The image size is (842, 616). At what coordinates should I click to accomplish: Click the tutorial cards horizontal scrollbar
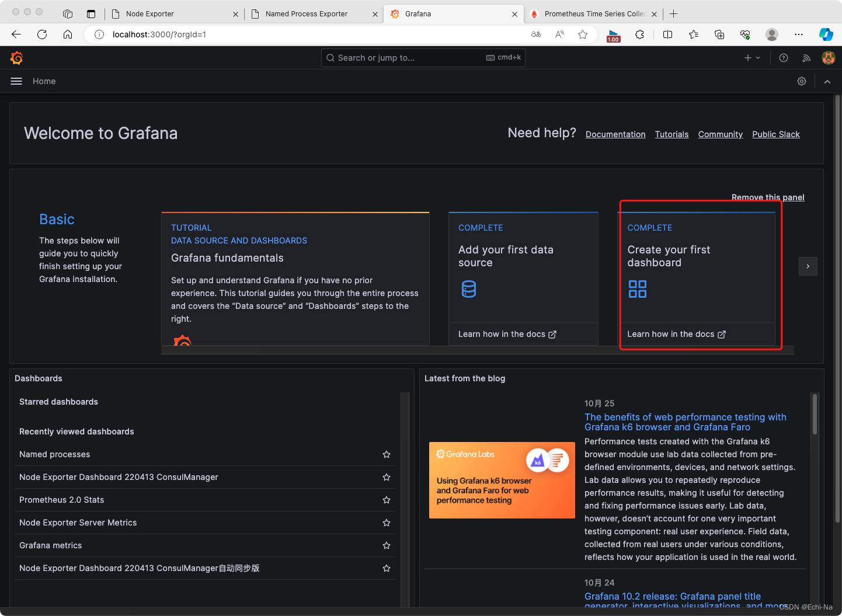(478, 350)
